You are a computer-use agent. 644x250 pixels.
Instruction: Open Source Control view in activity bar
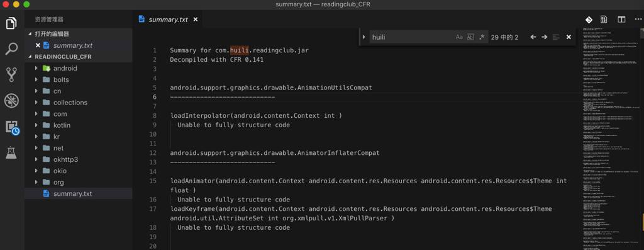11,75
